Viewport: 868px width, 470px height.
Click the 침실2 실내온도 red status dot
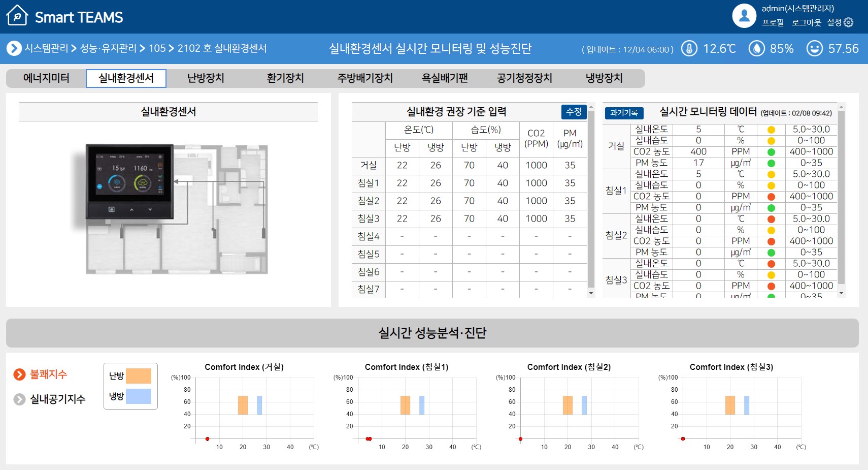pos(771,219)
